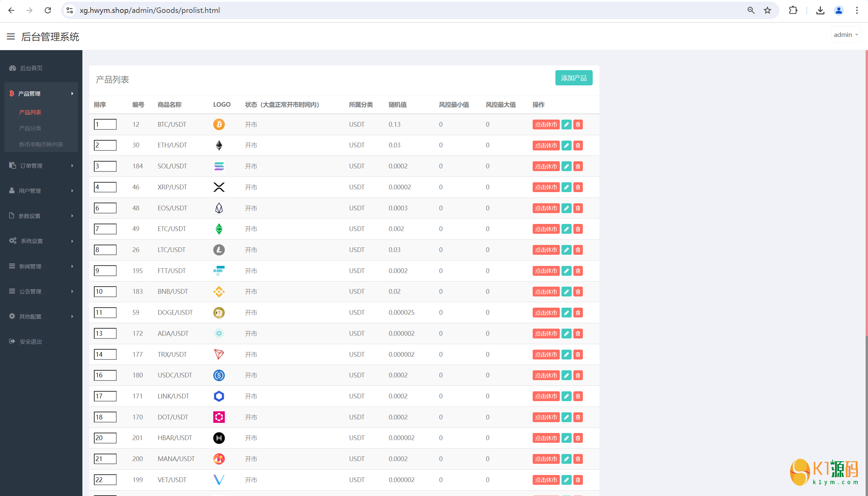Toggle 点击休市 for LINK/USDT row
This screenshot has height=496, width=868.
click(x=545, y=396)
